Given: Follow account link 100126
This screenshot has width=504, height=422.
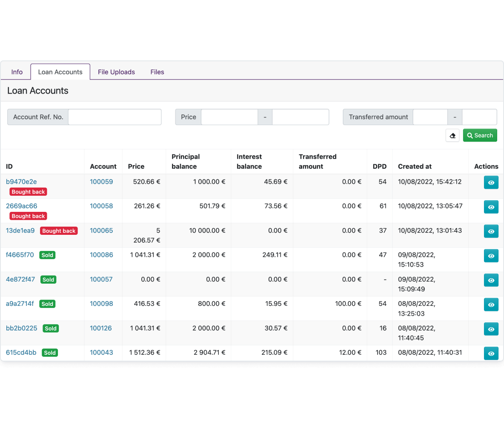Looking at the screenshot, I should 100,328.
